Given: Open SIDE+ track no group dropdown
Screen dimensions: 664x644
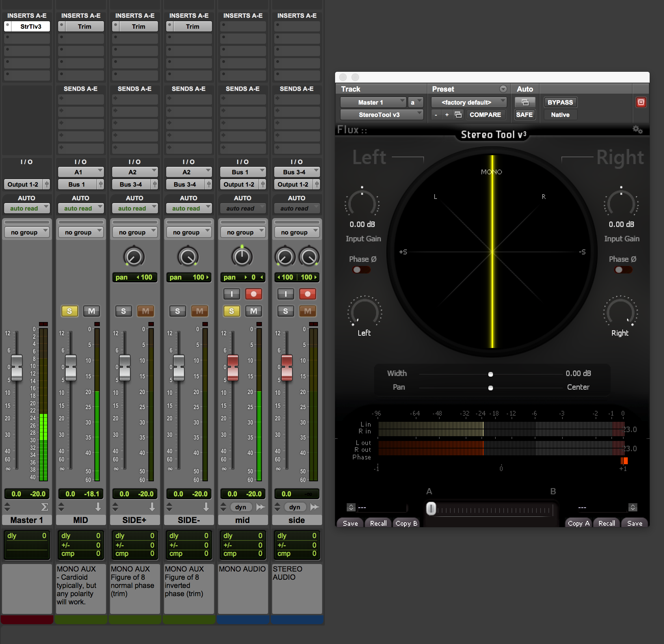Looking at the screenshot, I should [135, 232].
